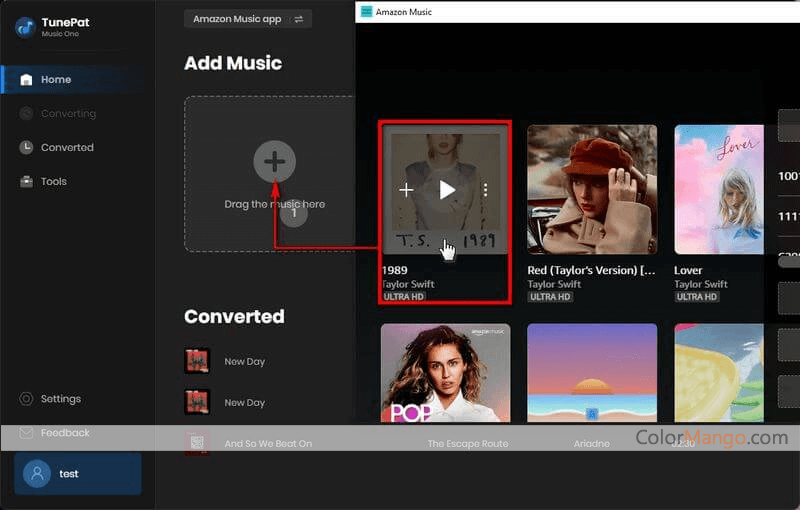The image size is (800, 510).
Task: Open the sunset beach playlist cover
Action: point(592,372)
